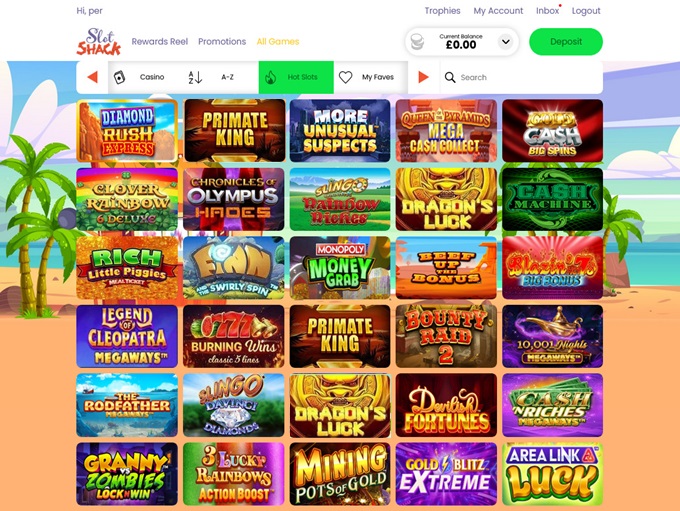Go to Rewards Reel
The height and width of the screenshot is (511, 680).
[160, 42]
